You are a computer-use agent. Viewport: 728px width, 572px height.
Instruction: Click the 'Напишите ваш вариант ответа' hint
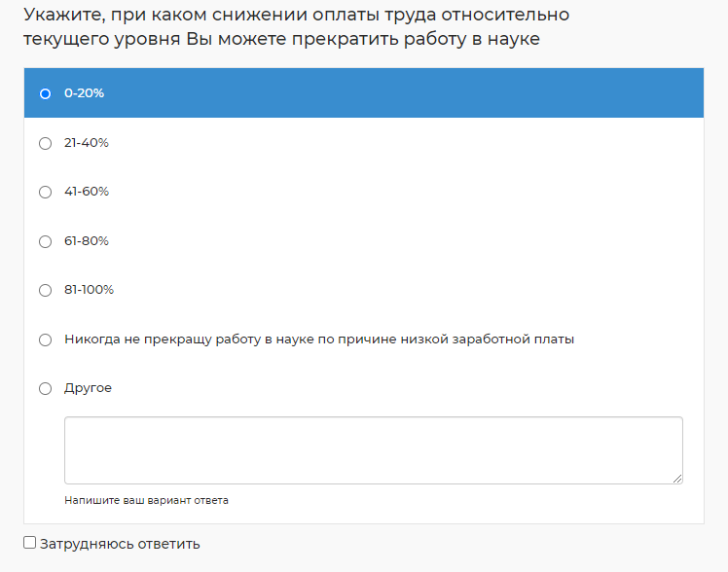coord(146,500)
